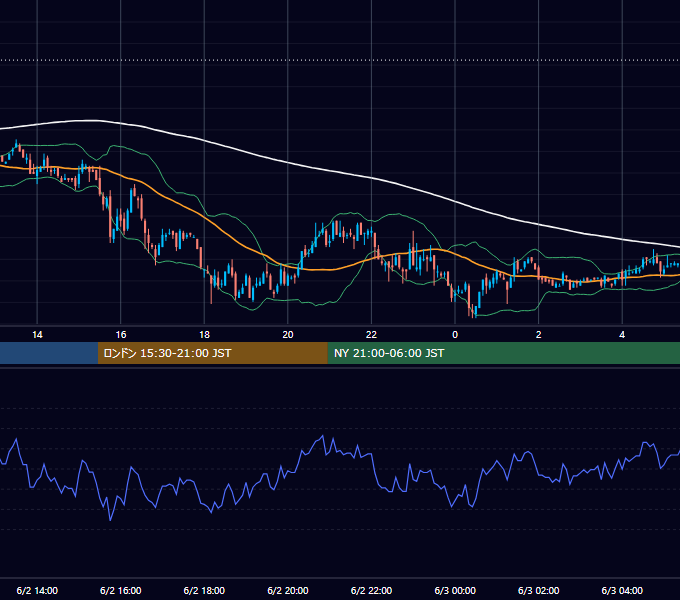Click the 6/3 04:00 time label
The image size is (680, 600).
tap(622, 590)
